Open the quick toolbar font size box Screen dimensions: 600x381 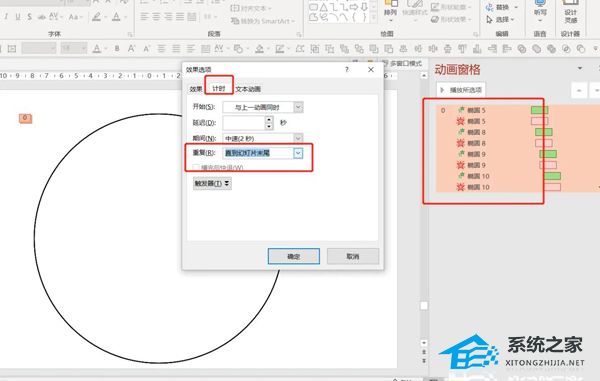[x=73, y=49]
